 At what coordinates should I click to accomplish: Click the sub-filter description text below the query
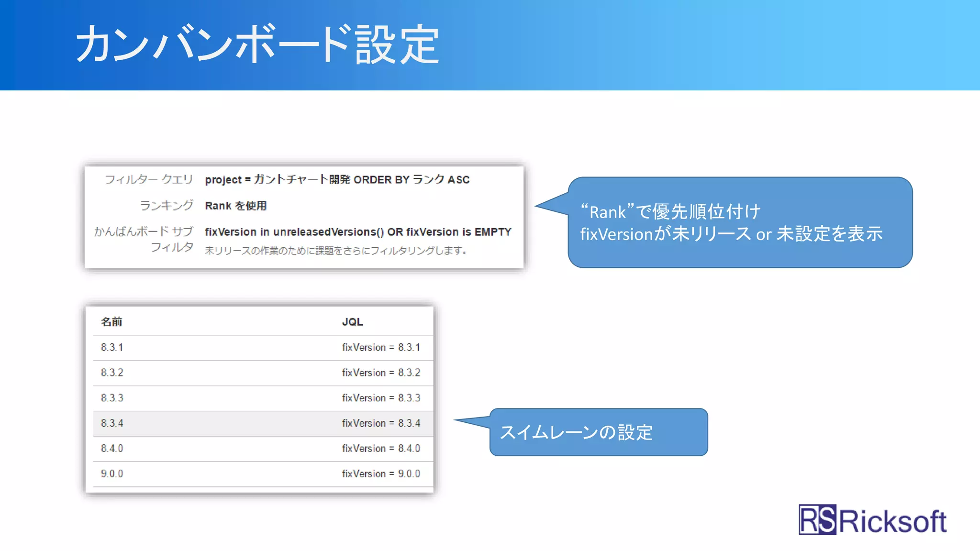[336, 251]
